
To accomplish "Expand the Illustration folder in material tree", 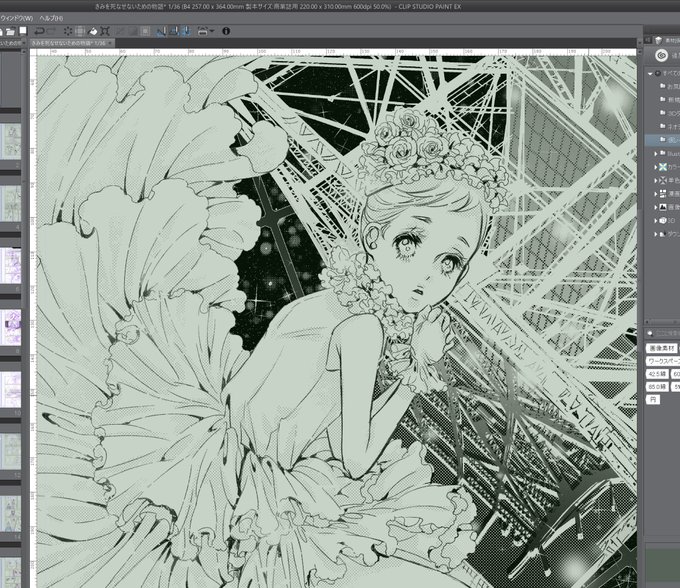I will (656, 154).
